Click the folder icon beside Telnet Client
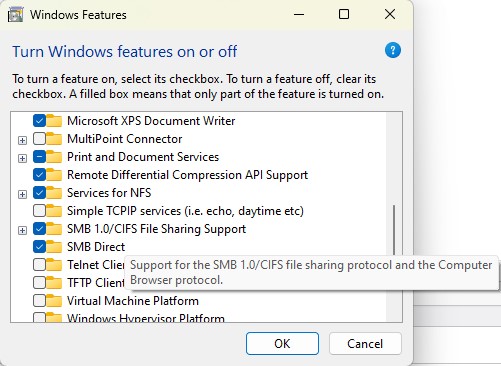The width and height of the screenshot is (501, 366). tap(54, 265)
